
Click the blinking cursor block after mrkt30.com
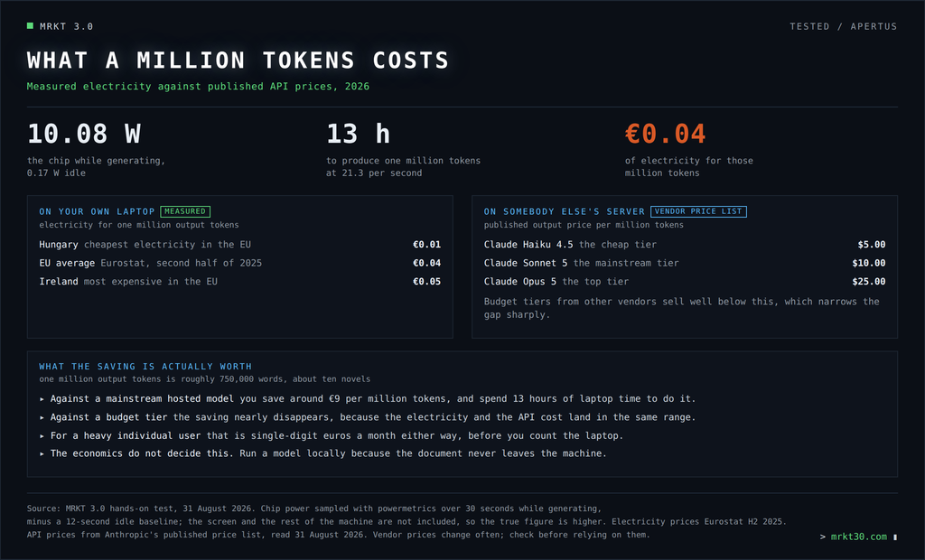click(x=895, y=537)
